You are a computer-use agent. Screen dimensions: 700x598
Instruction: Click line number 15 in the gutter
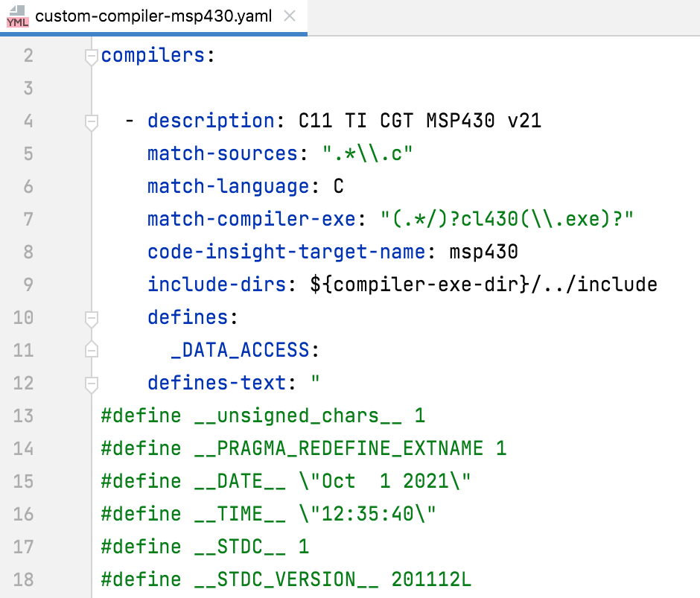tap(28, 480)
